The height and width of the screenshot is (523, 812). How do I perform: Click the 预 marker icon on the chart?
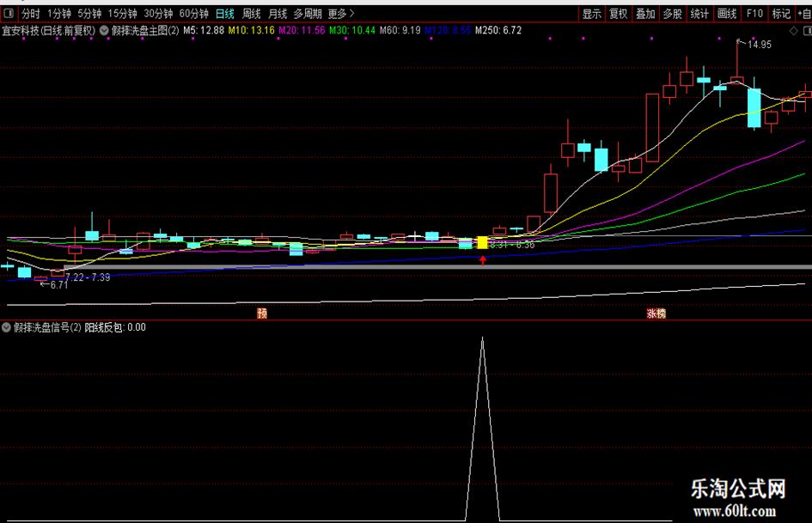pyautogui.click(x=262, y=313)
